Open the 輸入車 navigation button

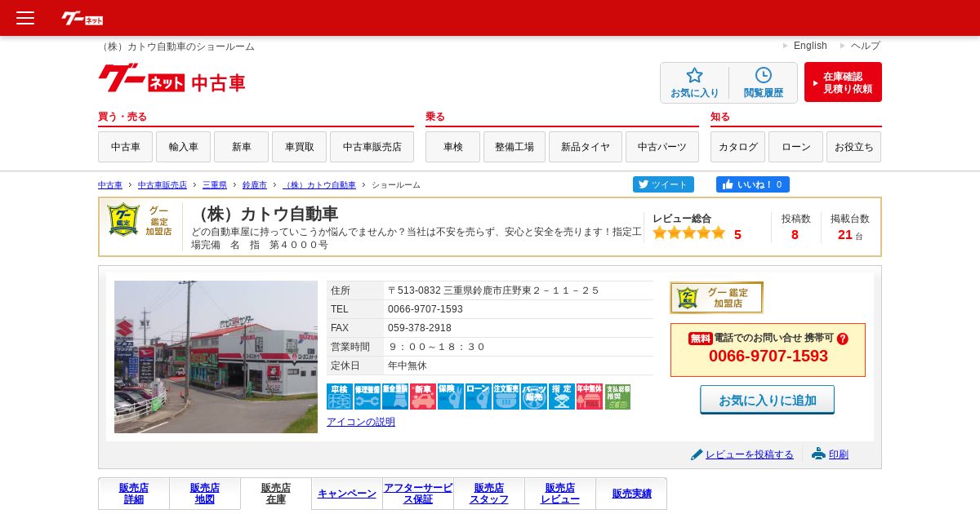coord(183,147)
